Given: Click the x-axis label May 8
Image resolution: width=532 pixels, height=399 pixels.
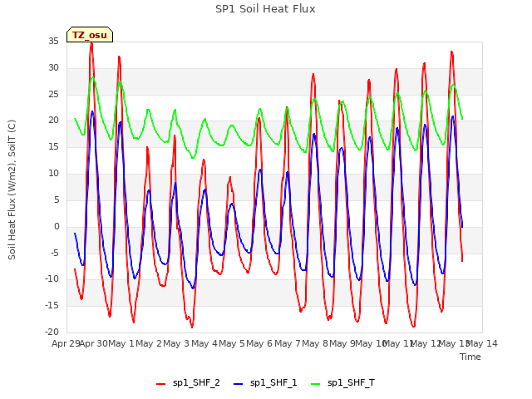Looking at the screenshot, I should 315,343.
